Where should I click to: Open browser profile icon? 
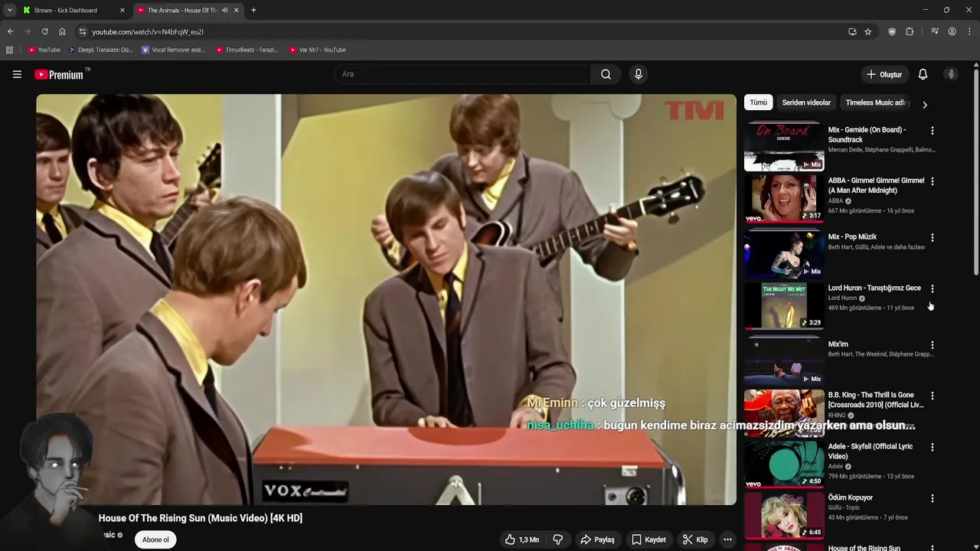pos(952,31)
